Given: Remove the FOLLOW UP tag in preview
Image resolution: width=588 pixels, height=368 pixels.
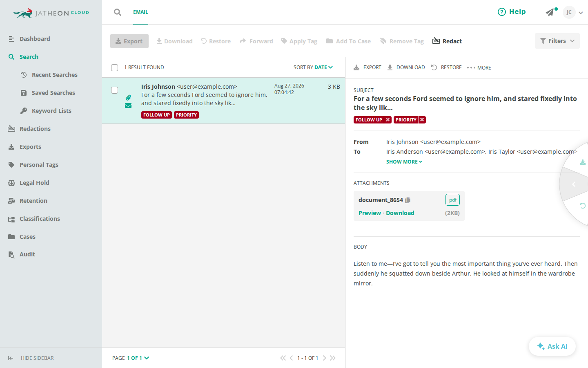Looking at the screenshot, I should click(x=388, y=120).
